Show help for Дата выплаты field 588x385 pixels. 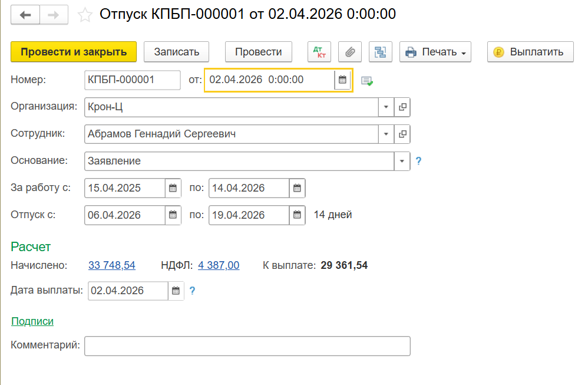[x=192, y=291]
